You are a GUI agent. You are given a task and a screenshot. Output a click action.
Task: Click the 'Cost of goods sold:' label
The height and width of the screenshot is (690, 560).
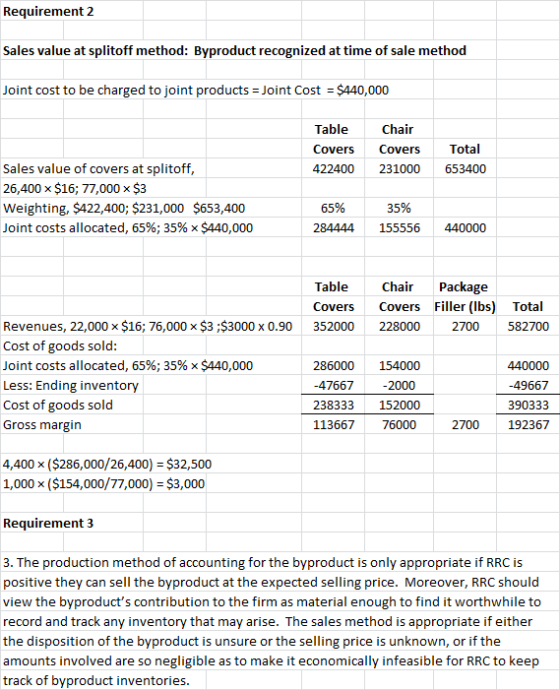60,346
